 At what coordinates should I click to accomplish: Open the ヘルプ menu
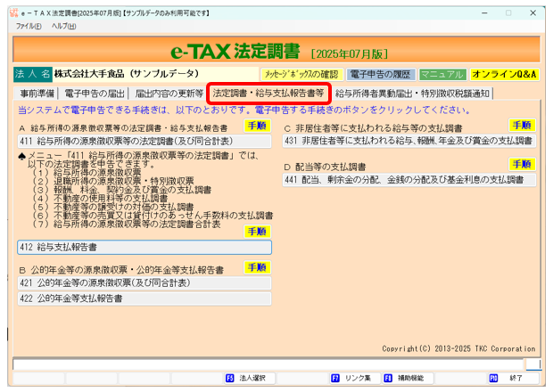point(63,26)
